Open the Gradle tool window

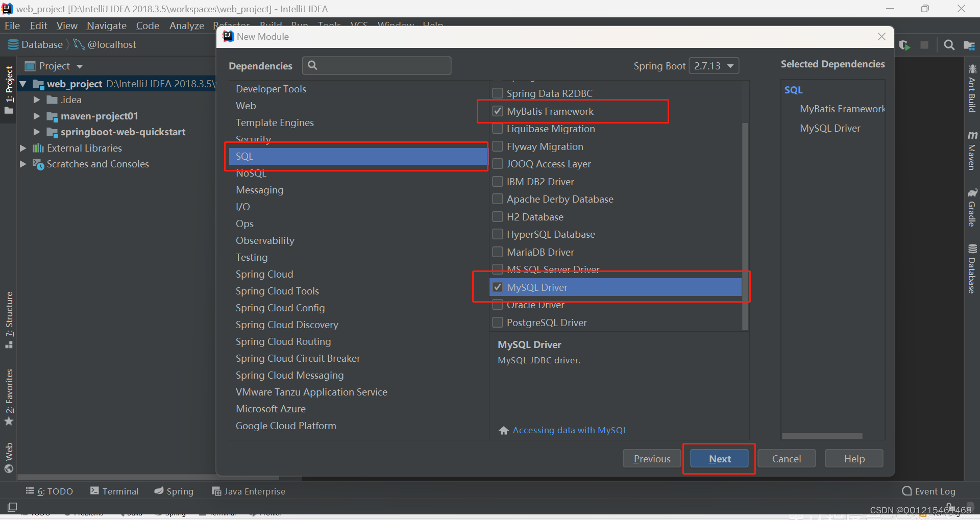pyautogui.click(x=972, y=208)
